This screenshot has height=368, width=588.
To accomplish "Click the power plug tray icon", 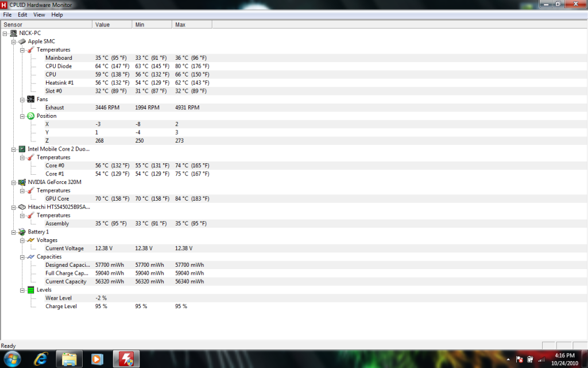I will [x=530, y=359].
